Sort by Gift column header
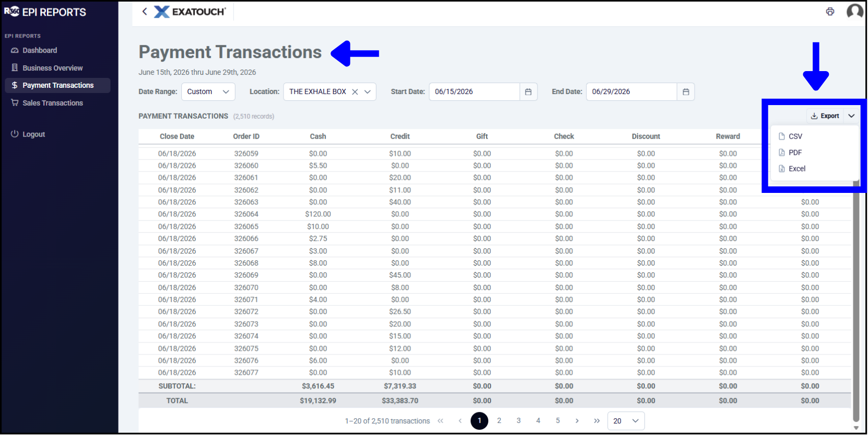 pyautogui.click(x=482, y=136)
